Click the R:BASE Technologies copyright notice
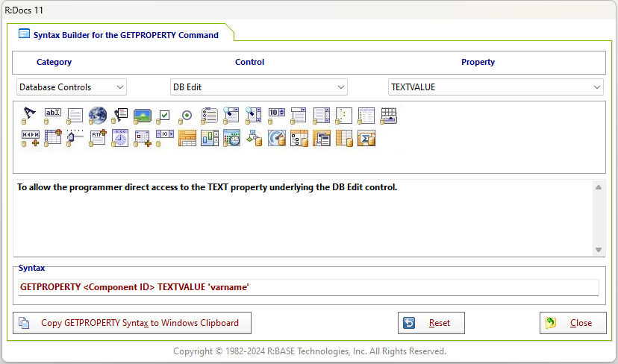This screenshot has width=618, height=364. click(x=310, y=351)
